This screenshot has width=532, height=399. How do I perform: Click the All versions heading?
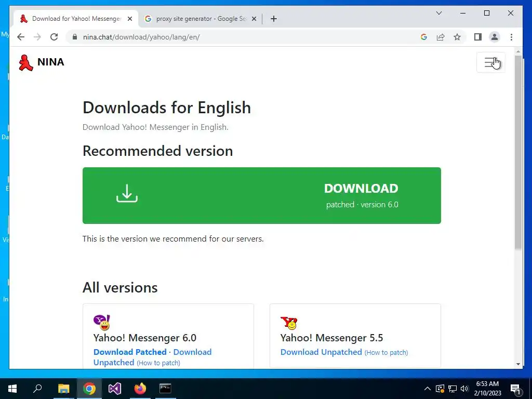coord(120,287)
